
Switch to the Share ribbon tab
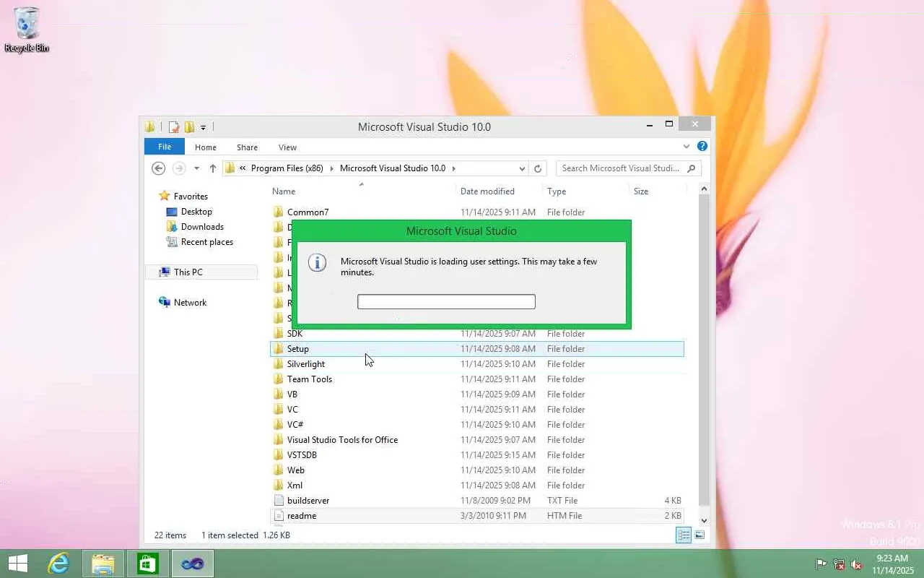[x=247, y=147]
